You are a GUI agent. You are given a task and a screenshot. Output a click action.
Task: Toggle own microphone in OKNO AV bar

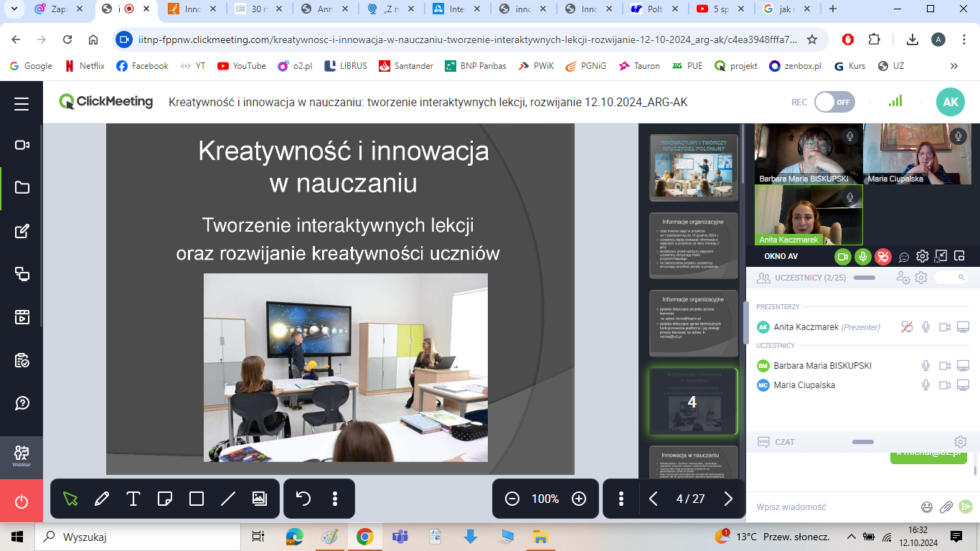point(863,257)
